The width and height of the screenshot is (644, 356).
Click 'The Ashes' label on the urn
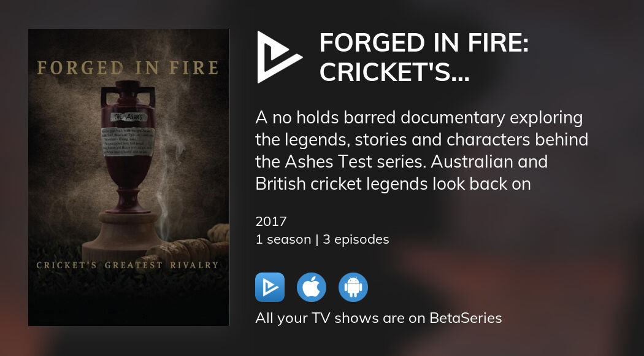[x=129, y=117]
